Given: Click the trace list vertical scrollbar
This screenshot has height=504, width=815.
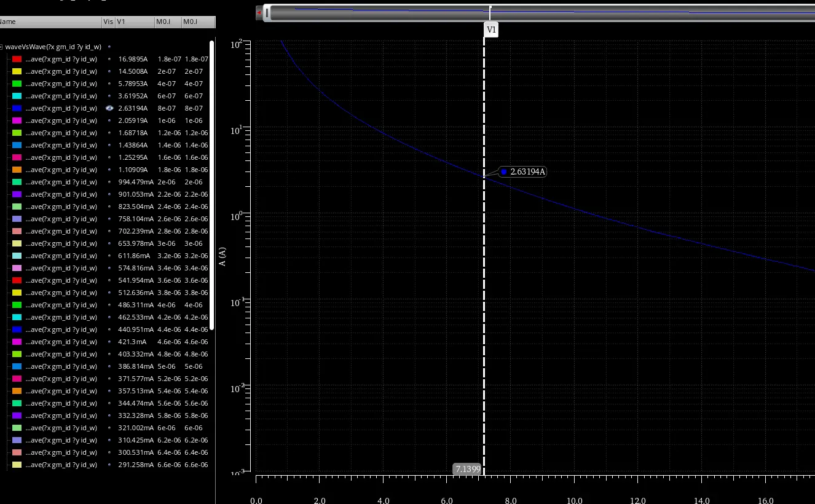Looking at the screenshot, I should 212,185.
